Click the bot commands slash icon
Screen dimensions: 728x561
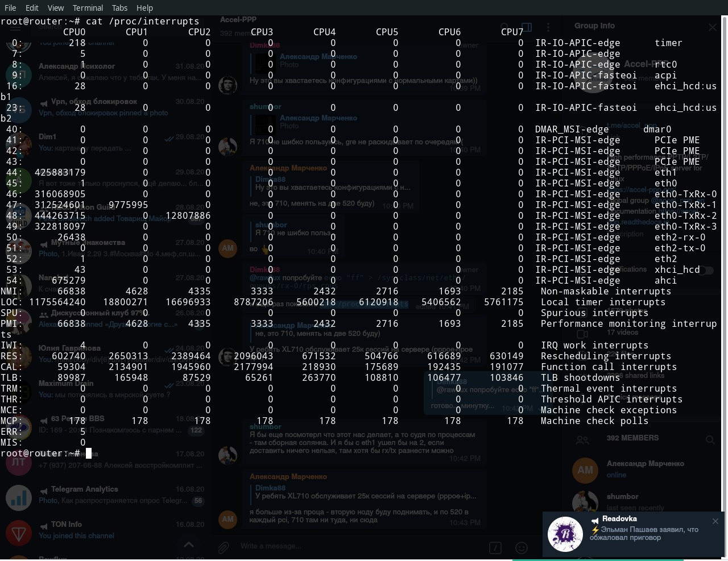495,547
